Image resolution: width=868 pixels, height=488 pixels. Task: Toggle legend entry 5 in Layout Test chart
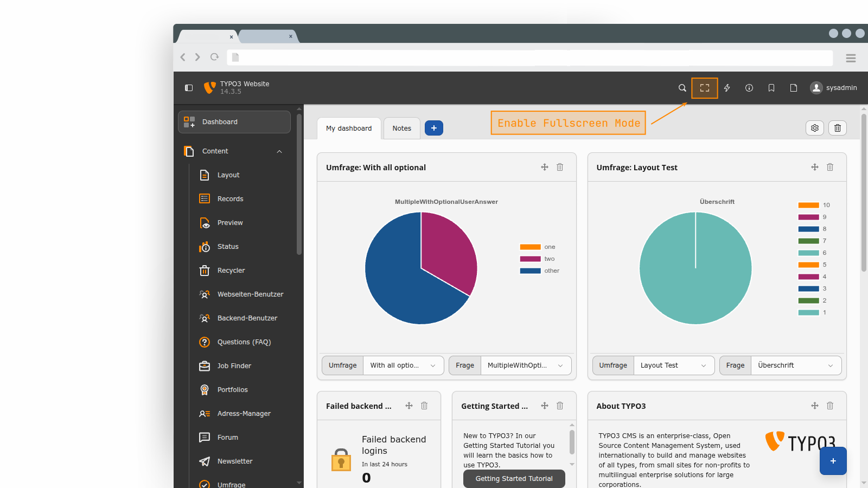[813, 265]
